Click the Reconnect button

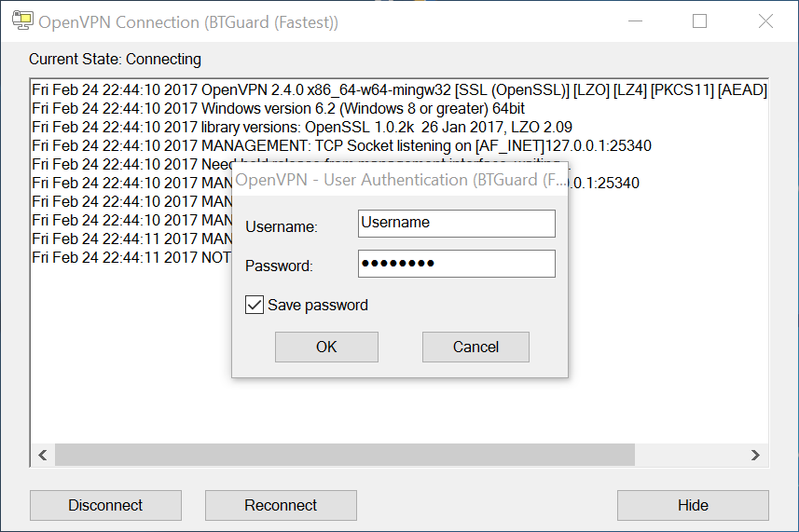[281, 505]
